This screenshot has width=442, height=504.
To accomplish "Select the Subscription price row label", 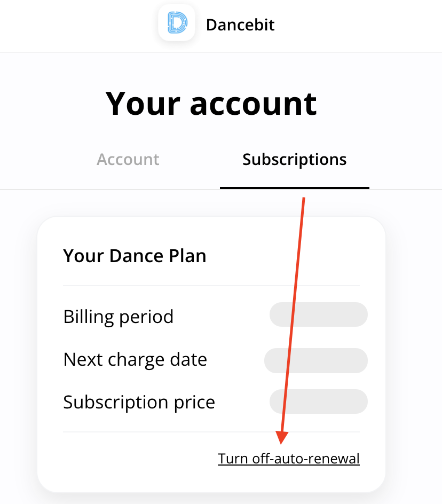I will (139, 401).
